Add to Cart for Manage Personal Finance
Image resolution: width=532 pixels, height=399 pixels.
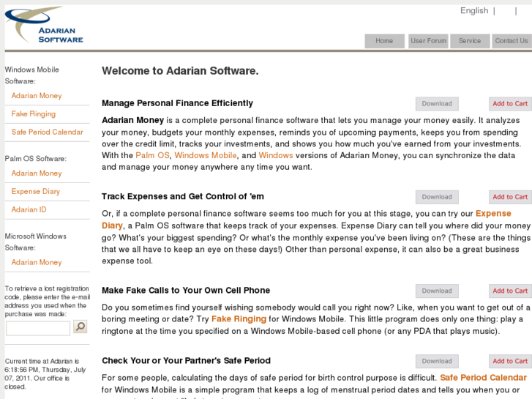click(x=510, y=104)
